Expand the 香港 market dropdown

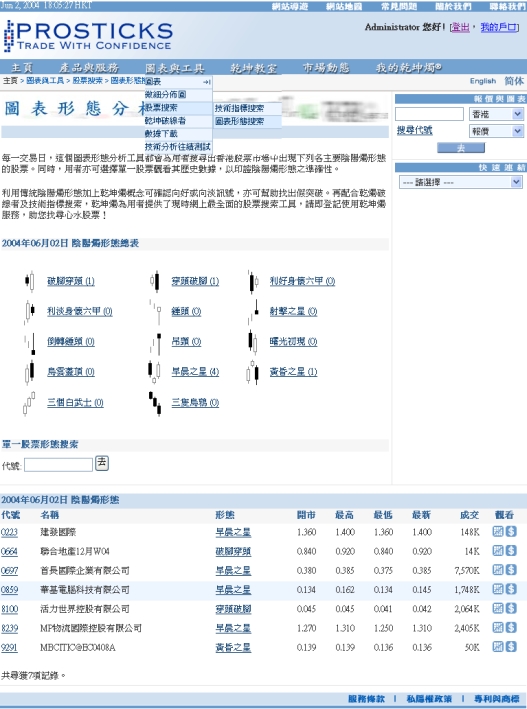coord(496,114)
